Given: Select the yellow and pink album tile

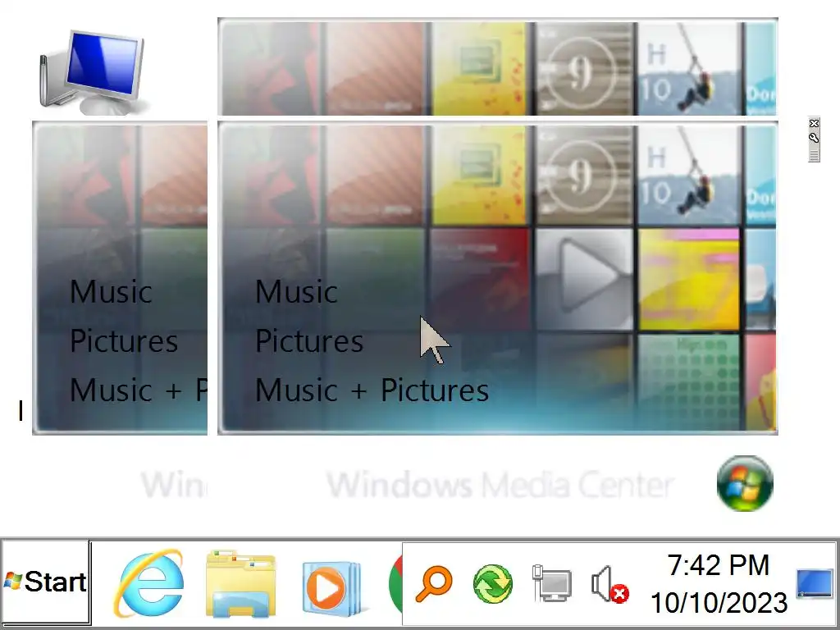Looking at the screenshot, I should (689, 279).
